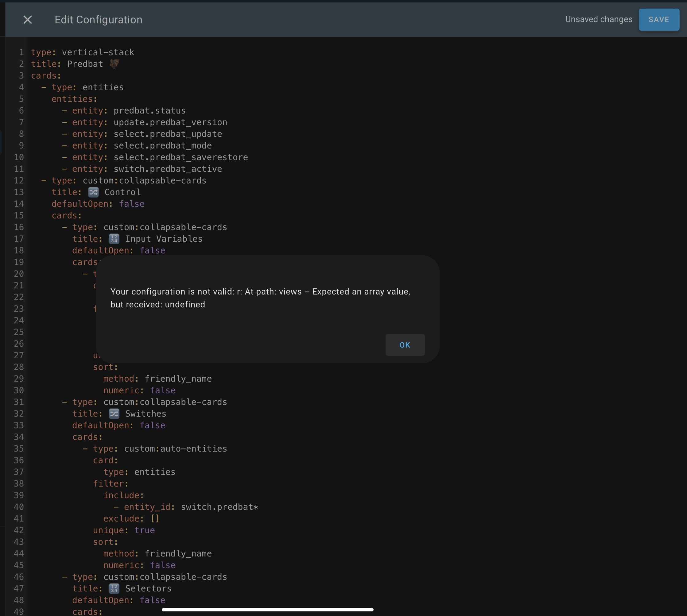Click 'custom:auto-entities' on line 35
The width and height of the screenshot is (687, 616).
175,449
